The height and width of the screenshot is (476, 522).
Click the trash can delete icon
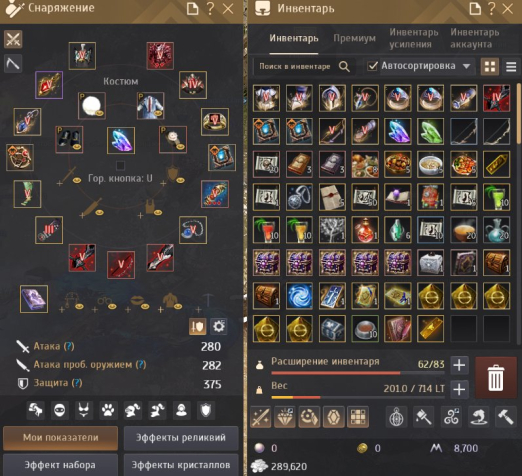tap(495, 377)
